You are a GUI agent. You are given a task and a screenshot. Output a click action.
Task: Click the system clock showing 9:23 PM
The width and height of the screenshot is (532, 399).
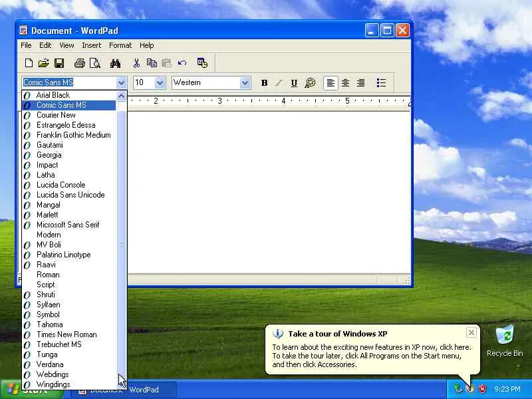point(507,389)
